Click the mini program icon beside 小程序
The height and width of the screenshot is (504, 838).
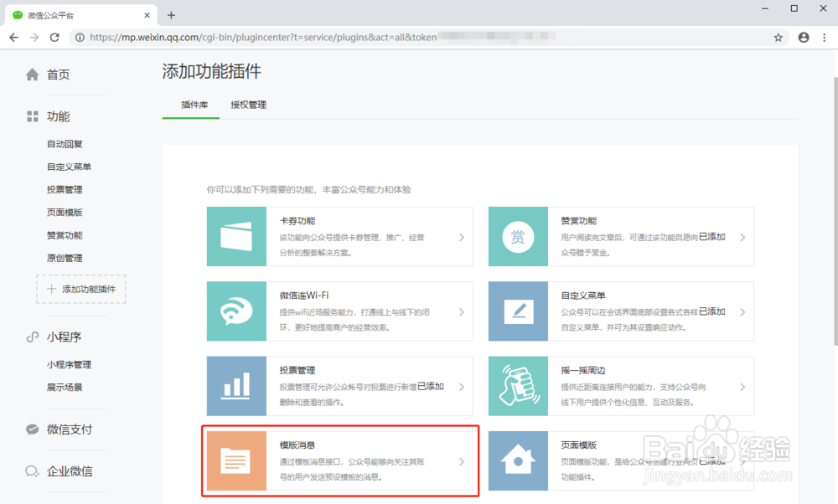pos(33,337)
